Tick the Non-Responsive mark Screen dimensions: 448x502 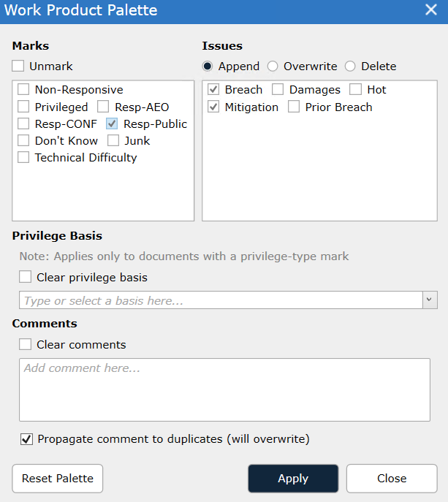(x=23, y=90)
